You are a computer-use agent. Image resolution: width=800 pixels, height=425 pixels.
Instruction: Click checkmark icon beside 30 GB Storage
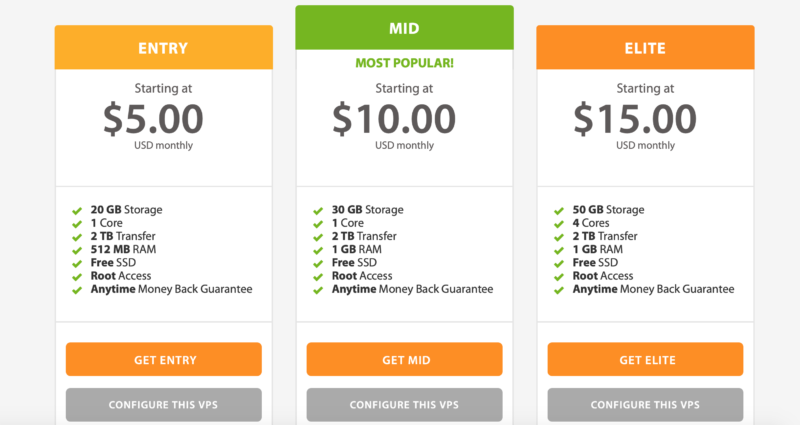[317, 211]
